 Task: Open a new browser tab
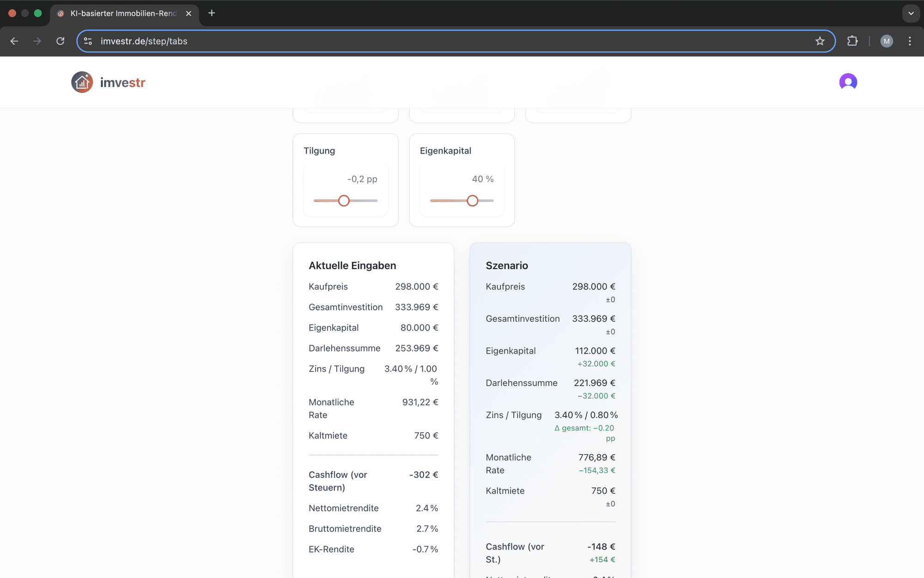pyautogui.click(x=212, y=13)
